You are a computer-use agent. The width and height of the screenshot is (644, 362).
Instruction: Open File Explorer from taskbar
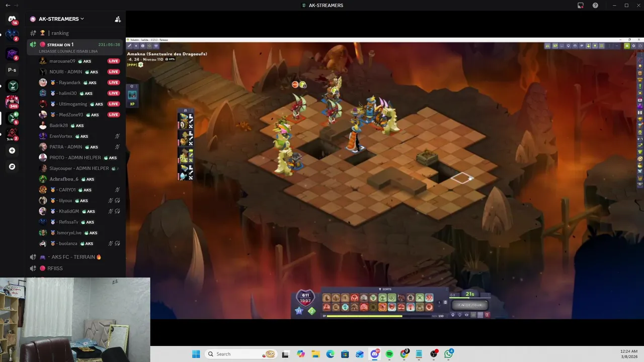point(315,354)
